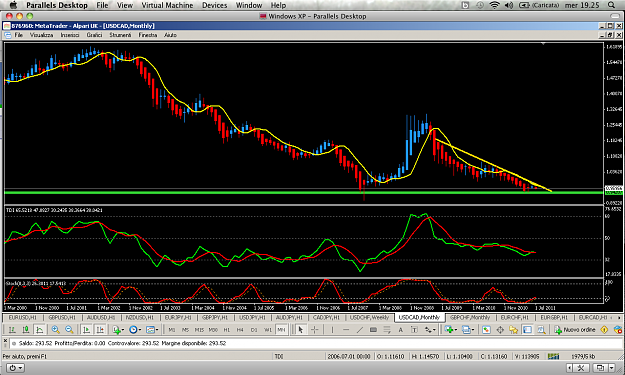Screen dimensions: 625x375
Task: Select the arrow cursor tool
Action: (x=301, y=330)
